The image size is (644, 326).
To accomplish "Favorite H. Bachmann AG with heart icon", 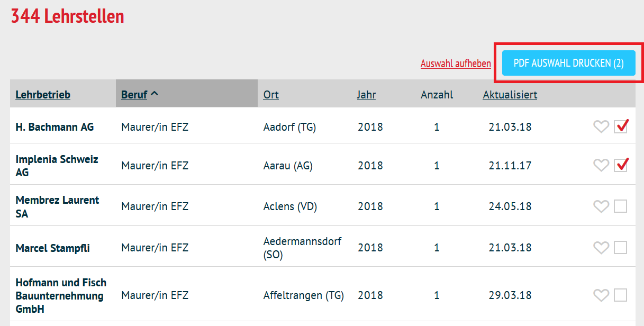I will [601, 127].
